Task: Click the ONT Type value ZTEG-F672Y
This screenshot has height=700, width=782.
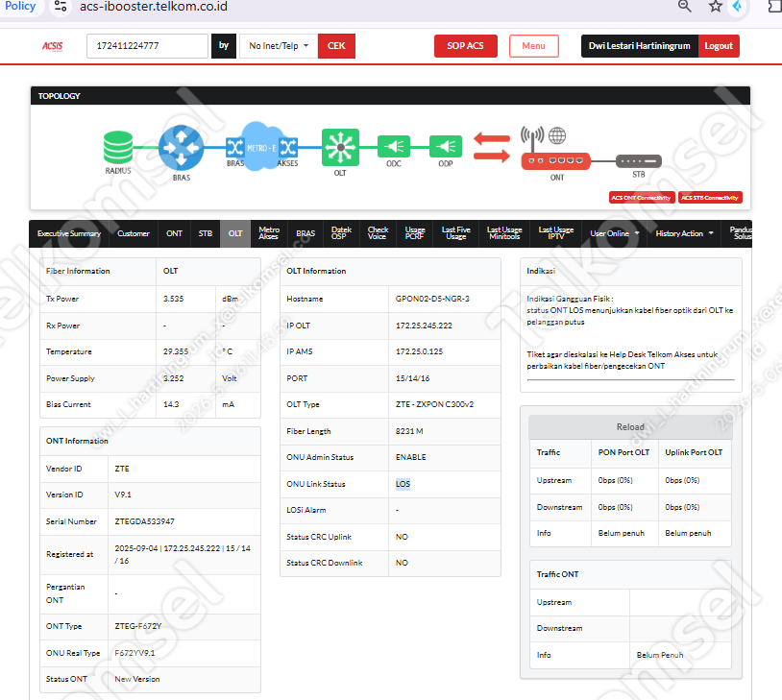Action: [x=138, y=626]
